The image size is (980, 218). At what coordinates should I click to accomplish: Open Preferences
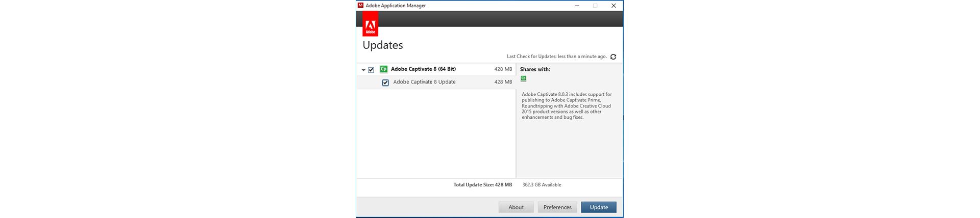557,207
